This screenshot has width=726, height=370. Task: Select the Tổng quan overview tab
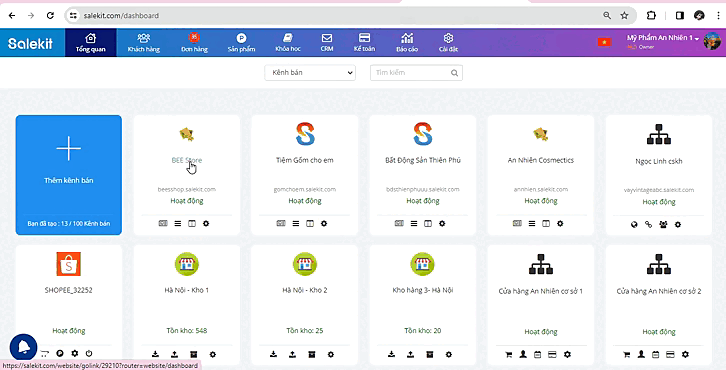tap(91, 43)
